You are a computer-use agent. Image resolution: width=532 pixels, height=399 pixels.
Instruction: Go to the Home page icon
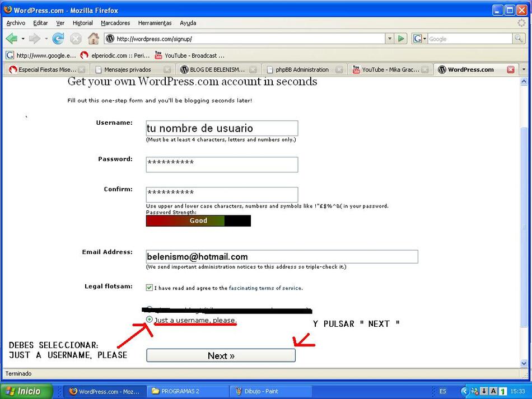(x=93, y=39)
